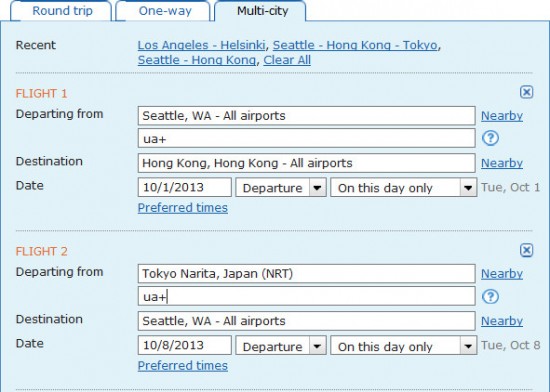The image size is (550, 392).
Task: Expand Flight 2 'On this day only' dropdown
Action: pos(403,346)
